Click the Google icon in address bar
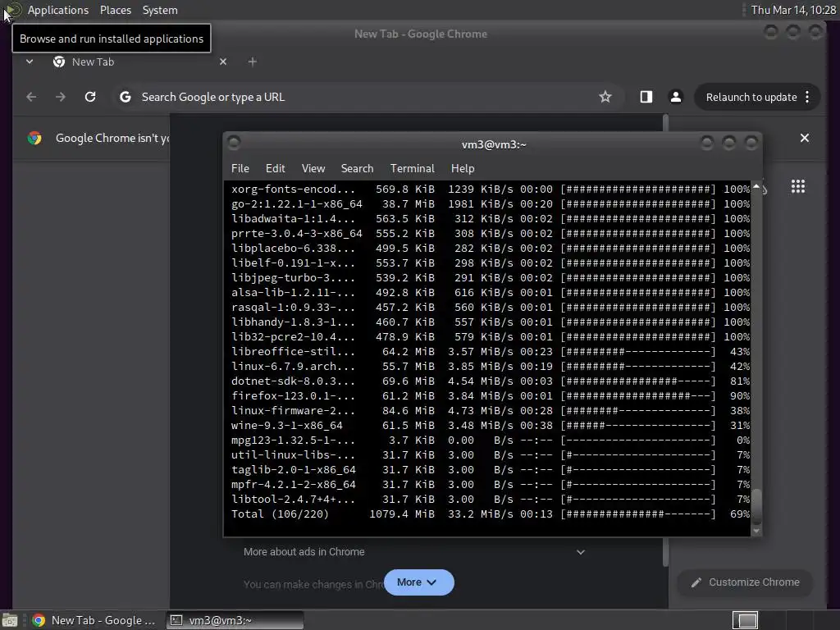Screen dimensions: 840x630 (x=125, y=97)
